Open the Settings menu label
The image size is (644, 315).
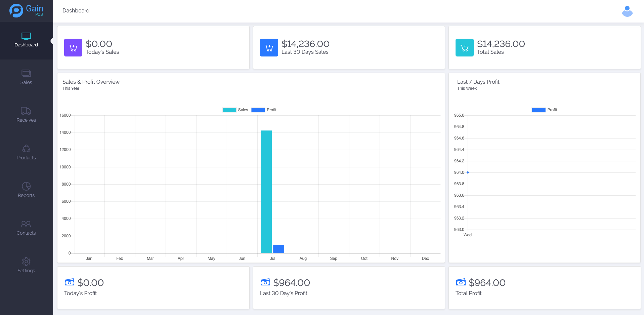coord(26,271)
